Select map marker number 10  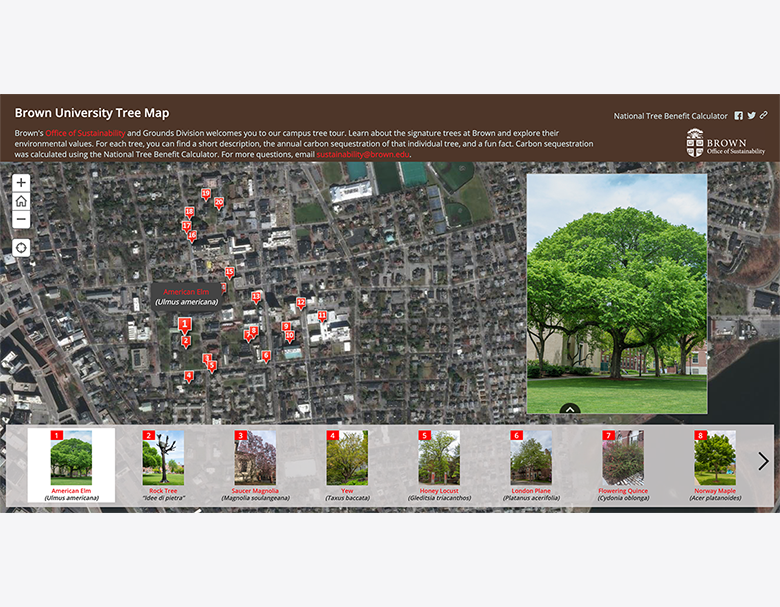tap(290, 336)
